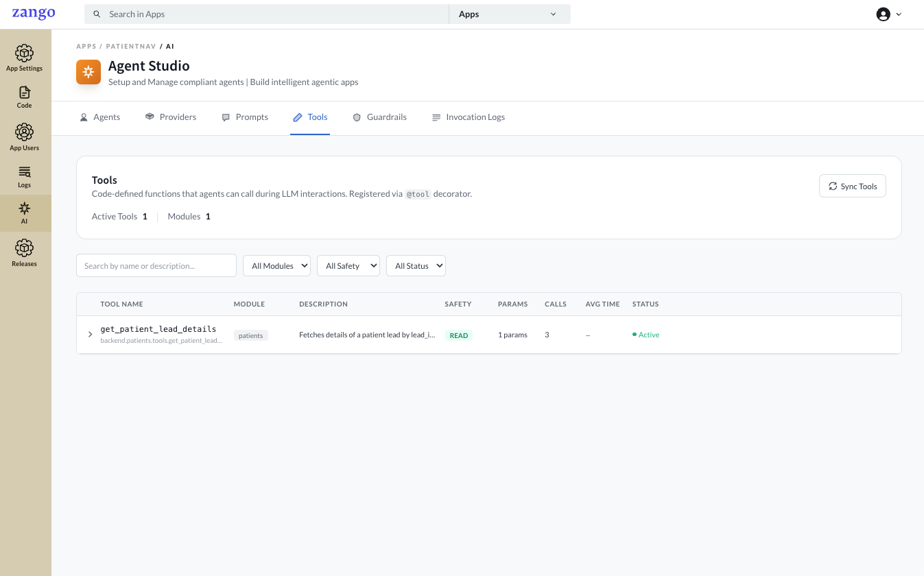Click the orange Agent Studio icon
The image size is (924, 576).
pyautogui.click(x=88, y=72)
